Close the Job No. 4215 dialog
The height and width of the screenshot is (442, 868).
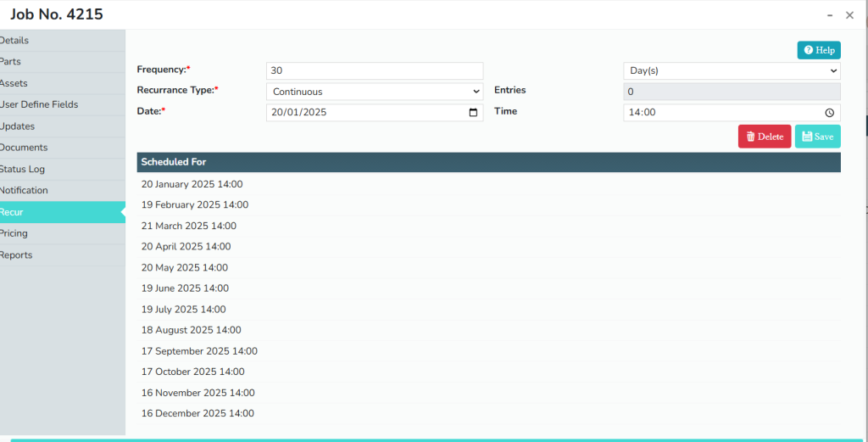(849, 15)
